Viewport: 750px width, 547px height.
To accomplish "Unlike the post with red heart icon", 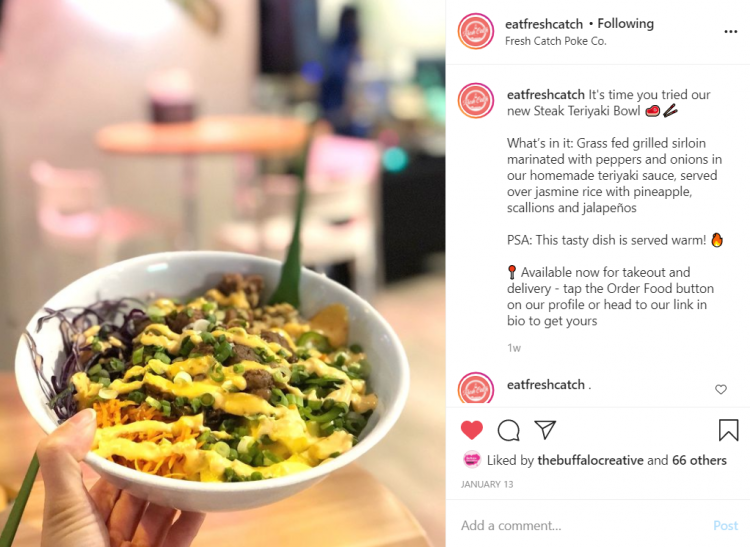I will tap(472, 430).
